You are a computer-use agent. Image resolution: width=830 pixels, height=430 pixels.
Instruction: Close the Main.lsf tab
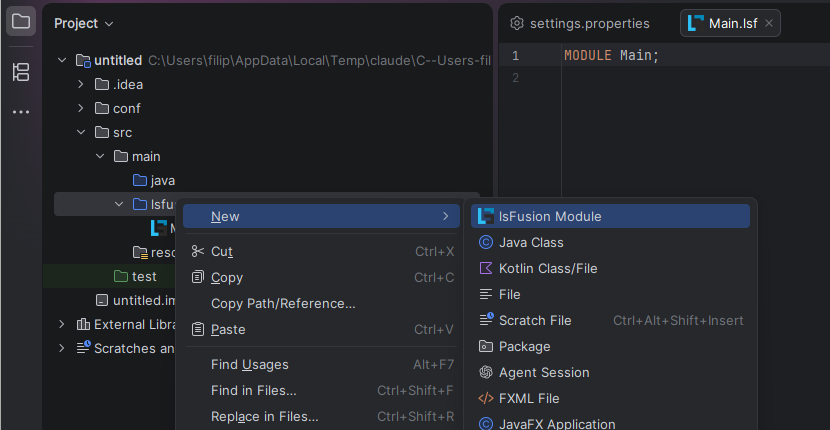point(769,23)
